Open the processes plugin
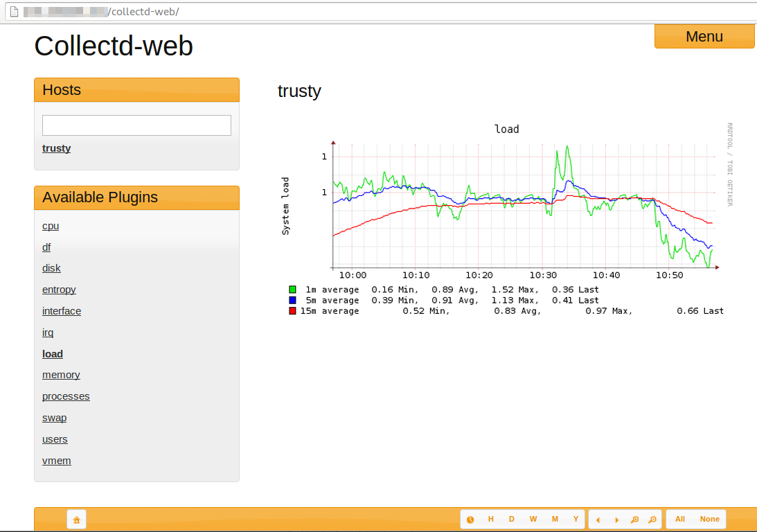The height and width of the screenshot is (532, 757). 66,396
